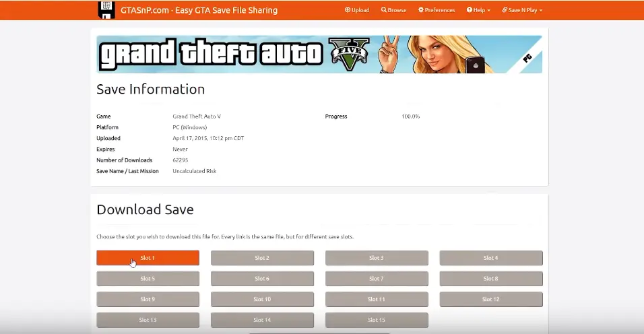Download save for Slot 9
The width and height of the screenshot is (644, 334).
click(x=148, y=299)
